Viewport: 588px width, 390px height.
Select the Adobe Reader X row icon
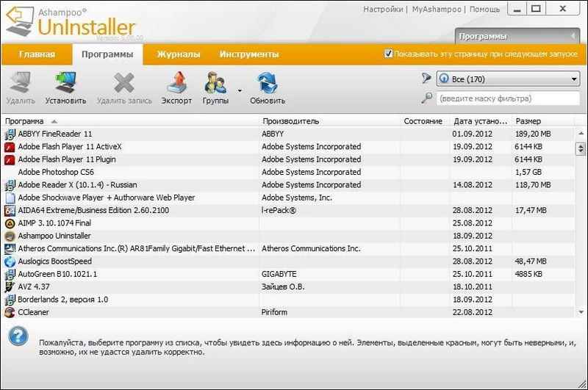(10, 185)
